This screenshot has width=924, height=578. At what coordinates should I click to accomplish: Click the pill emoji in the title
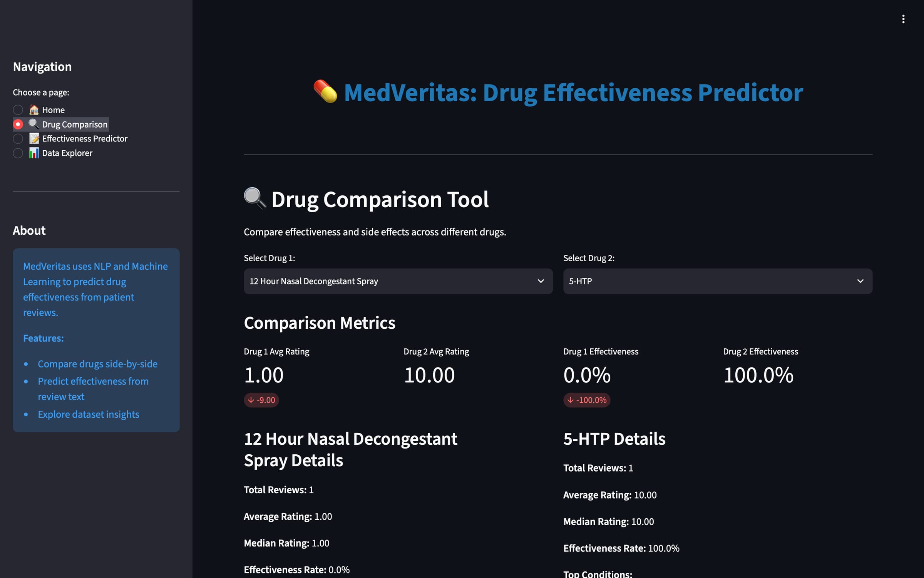(325, 92)
